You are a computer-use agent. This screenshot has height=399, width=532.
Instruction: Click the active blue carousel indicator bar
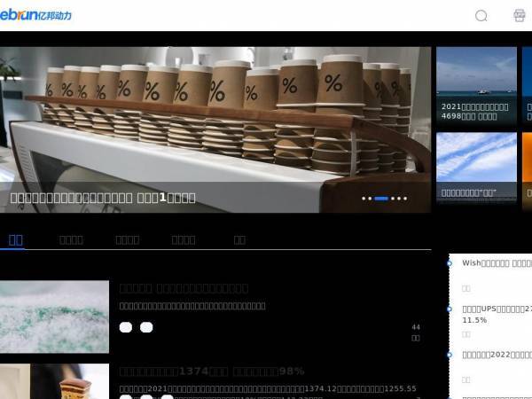(381, 199)
